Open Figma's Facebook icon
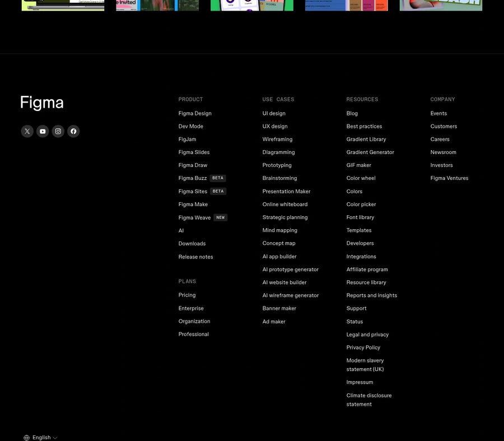The height and width of the screenshot is (441, 504). point(73,131)
